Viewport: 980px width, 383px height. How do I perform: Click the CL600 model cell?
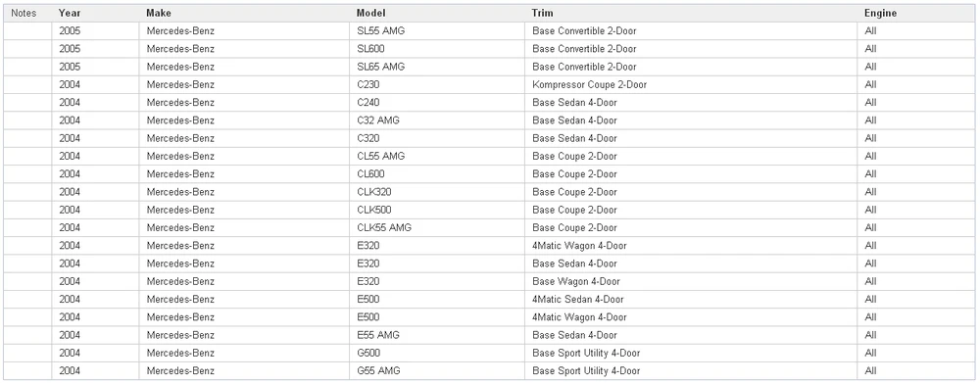[437, 174]
